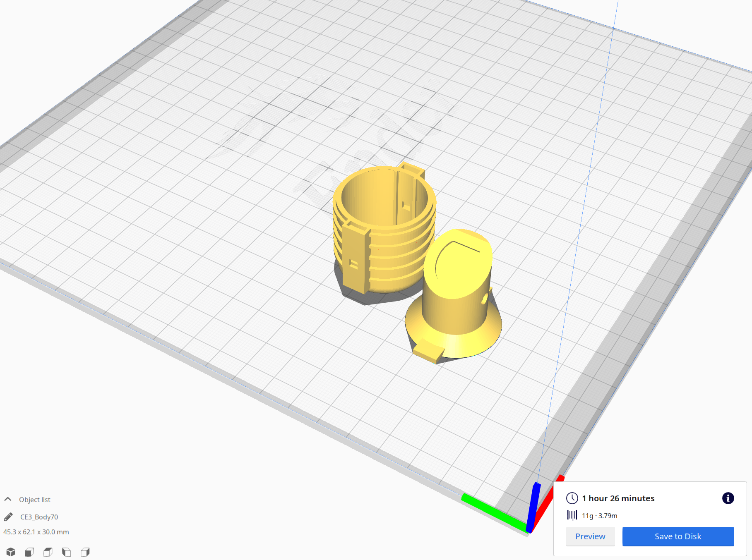Switch to top view of the model
This screenshot has height=560, width=752.
[48, 552]
